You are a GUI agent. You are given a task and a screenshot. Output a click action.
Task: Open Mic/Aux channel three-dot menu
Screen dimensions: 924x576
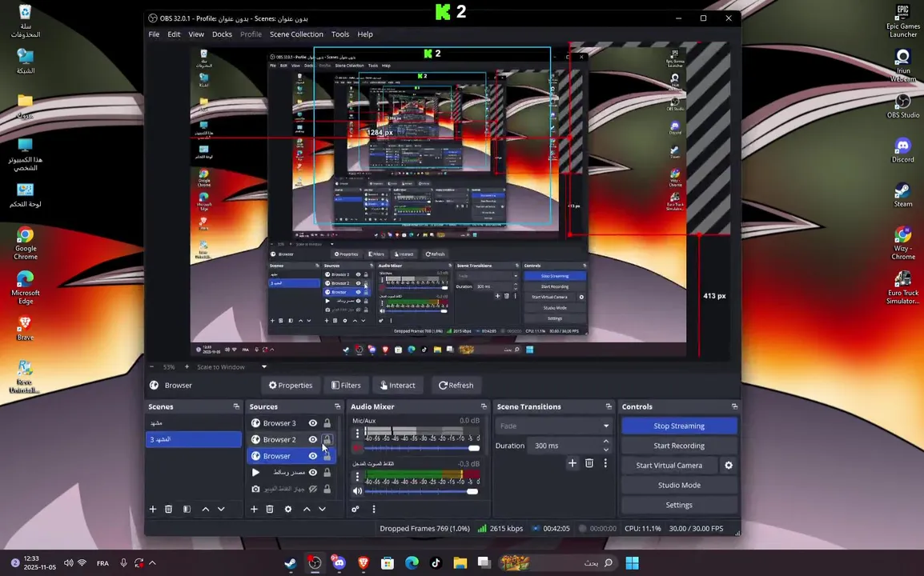[357, 434]
